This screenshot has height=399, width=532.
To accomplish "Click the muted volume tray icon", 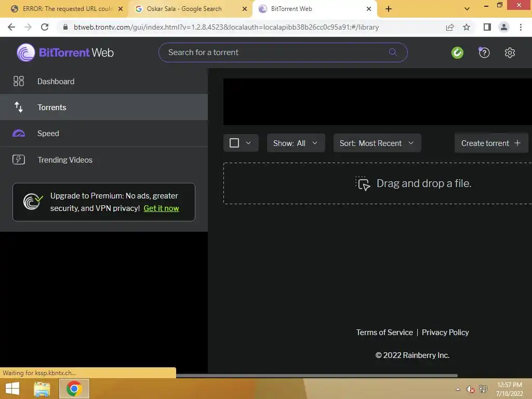I will click(470, 389).
